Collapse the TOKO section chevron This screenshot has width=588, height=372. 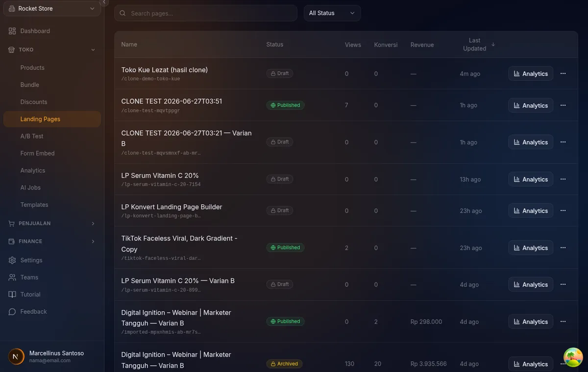coord(93,49)
